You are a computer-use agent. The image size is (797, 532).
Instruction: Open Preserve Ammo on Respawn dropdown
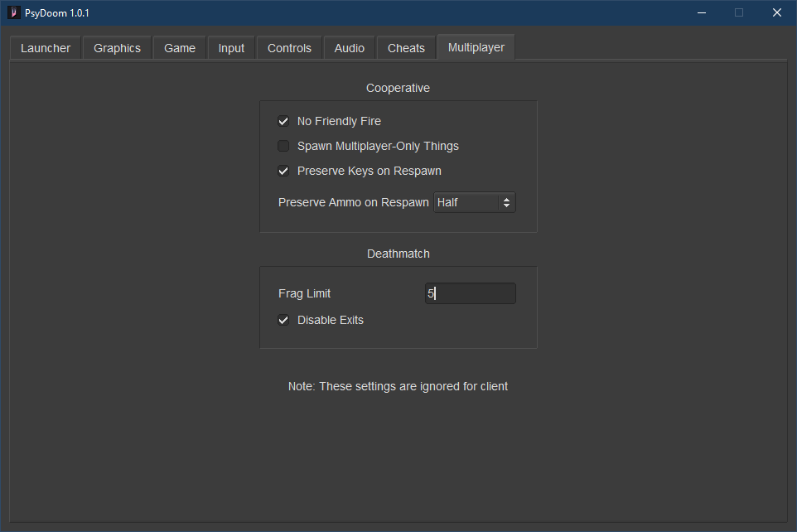[474, 202]
